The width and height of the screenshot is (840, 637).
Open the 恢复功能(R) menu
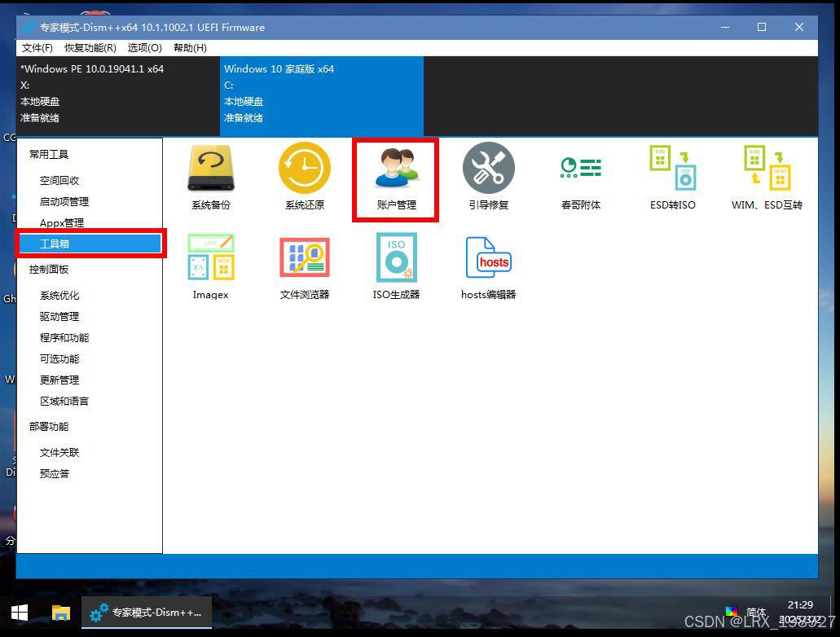coord(90,48)
